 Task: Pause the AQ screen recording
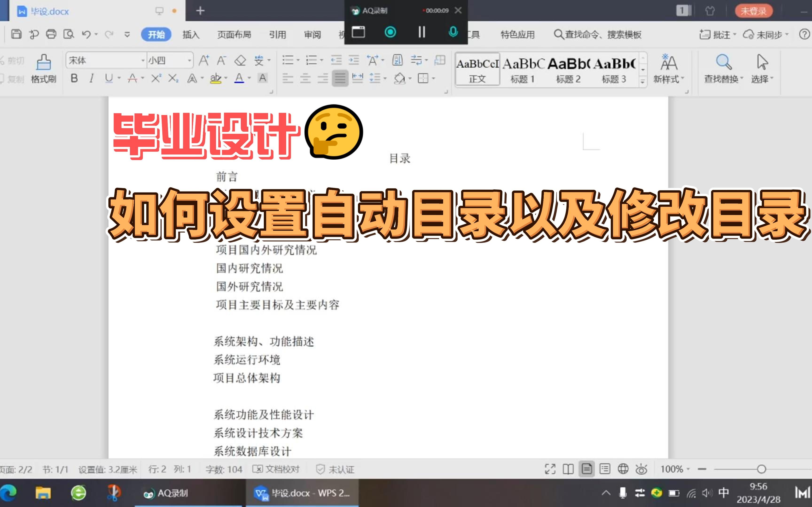(x=422, y=32)
